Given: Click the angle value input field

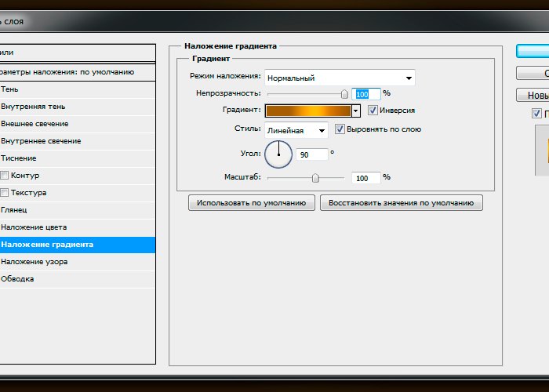Looking at the screenshot, I should [311, 155].
